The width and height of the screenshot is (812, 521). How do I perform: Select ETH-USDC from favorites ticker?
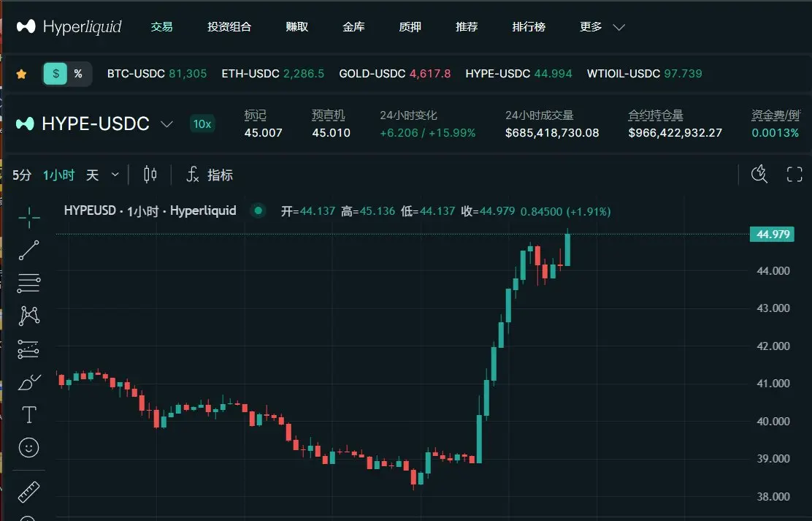[273, 74]
